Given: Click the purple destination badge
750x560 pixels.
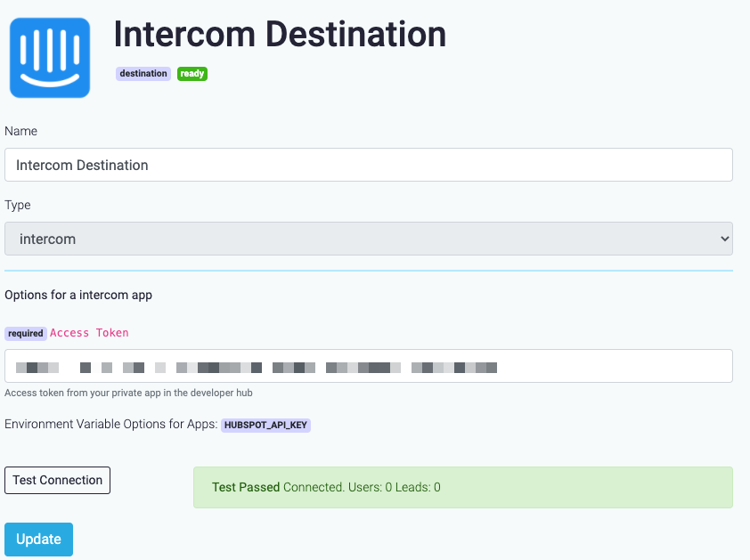Looking at the screenshot, I should coord(143,74).
